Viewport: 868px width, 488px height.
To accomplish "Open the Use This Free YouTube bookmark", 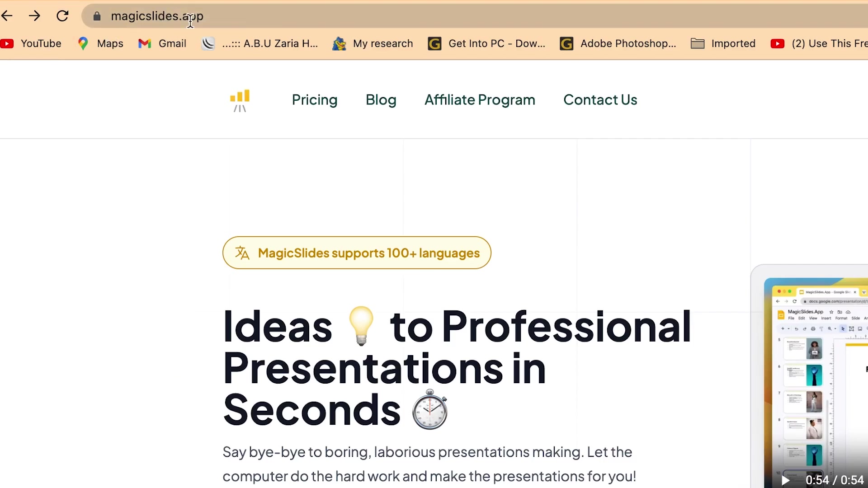I will tap(819, 44).
